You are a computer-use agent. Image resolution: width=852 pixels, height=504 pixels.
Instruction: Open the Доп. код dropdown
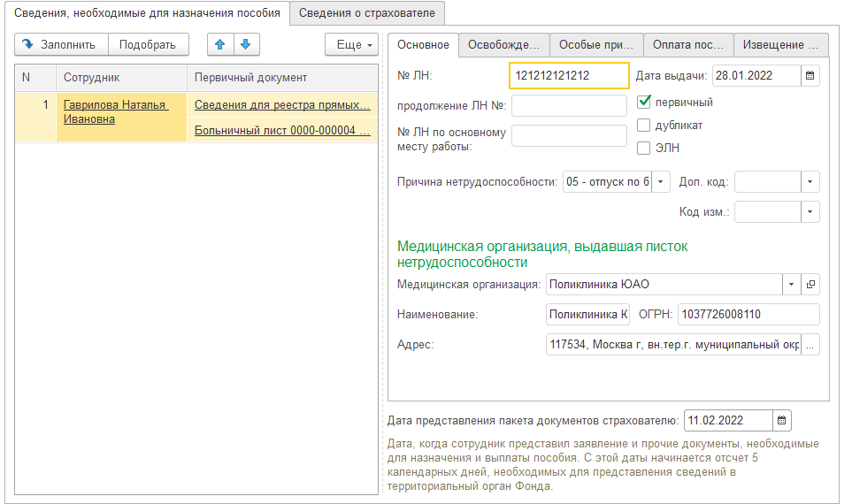point(810,182)
